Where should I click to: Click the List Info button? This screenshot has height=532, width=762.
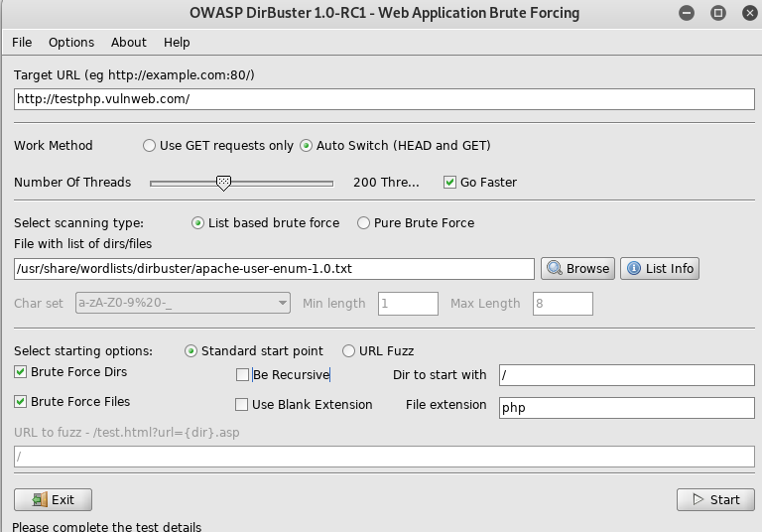pos(660,268)
